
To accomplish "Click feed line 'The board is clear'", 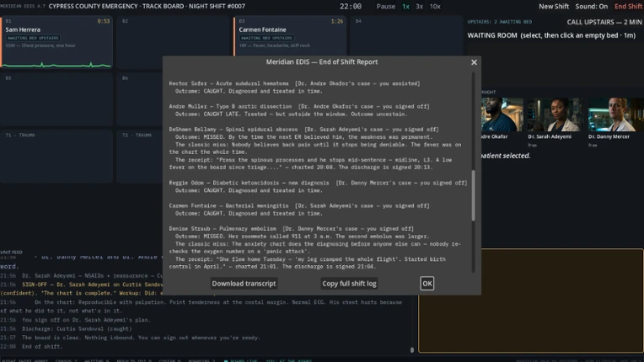I will [x=141, y=338].
